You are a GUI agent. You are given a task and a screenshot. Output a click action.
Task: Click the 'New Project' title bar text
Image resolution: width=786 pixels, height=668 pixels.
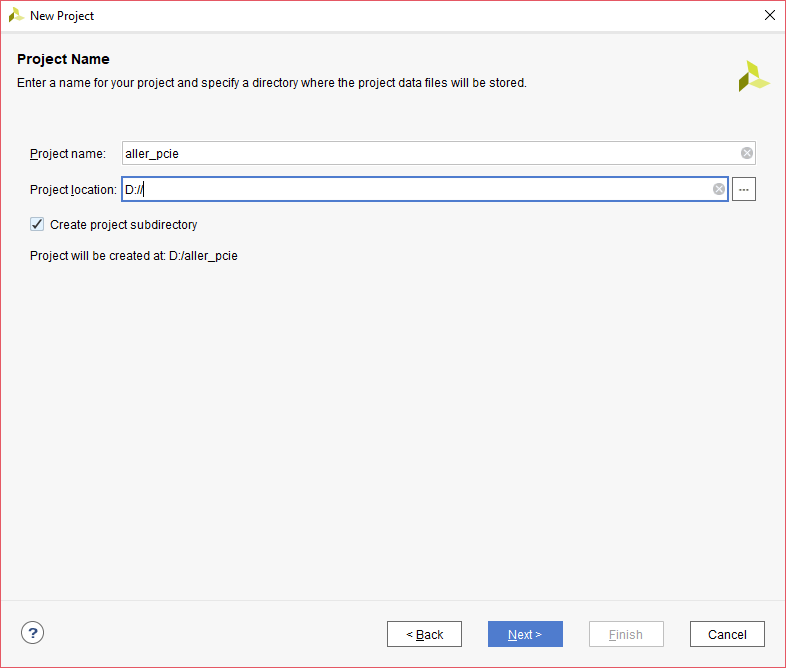click(x=62, y=16)
